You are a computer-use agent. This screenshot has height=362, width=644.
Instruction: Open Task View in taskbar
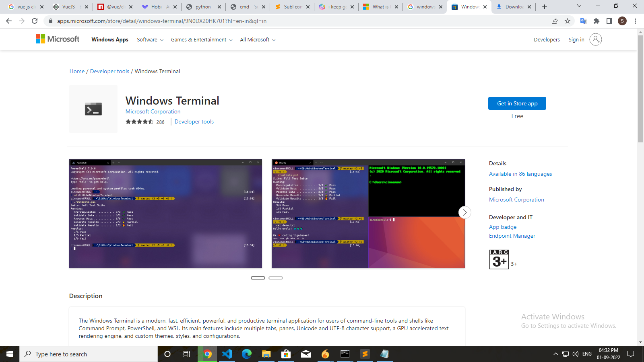pyautogui.click(x=187, y=354)
